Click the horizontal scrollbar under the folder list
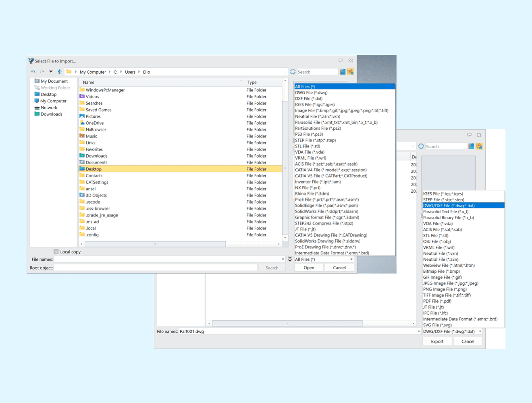This screenshot has width=532, height=403. coord(155,244)
